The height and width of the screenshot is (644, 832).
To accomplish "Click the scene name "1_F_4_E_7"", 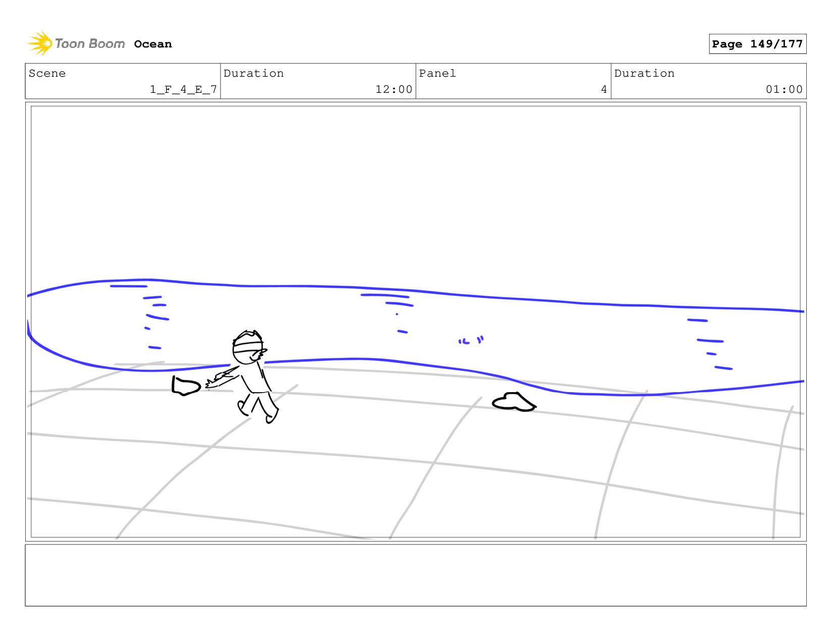I will click(x=183, y=89).
